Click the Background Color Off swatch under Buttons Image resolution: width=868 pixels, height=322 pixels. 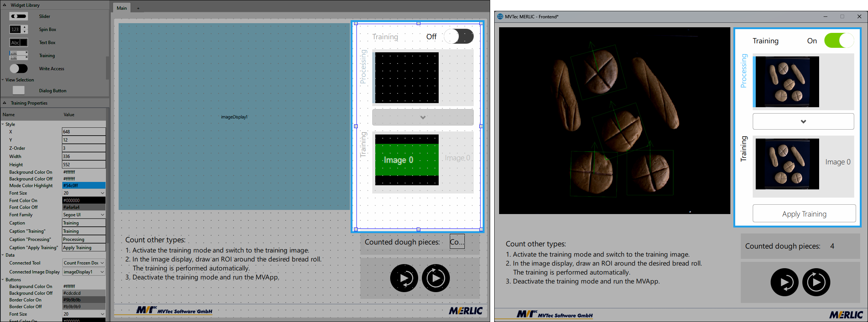pyautogui.click(x=84, y=293)
